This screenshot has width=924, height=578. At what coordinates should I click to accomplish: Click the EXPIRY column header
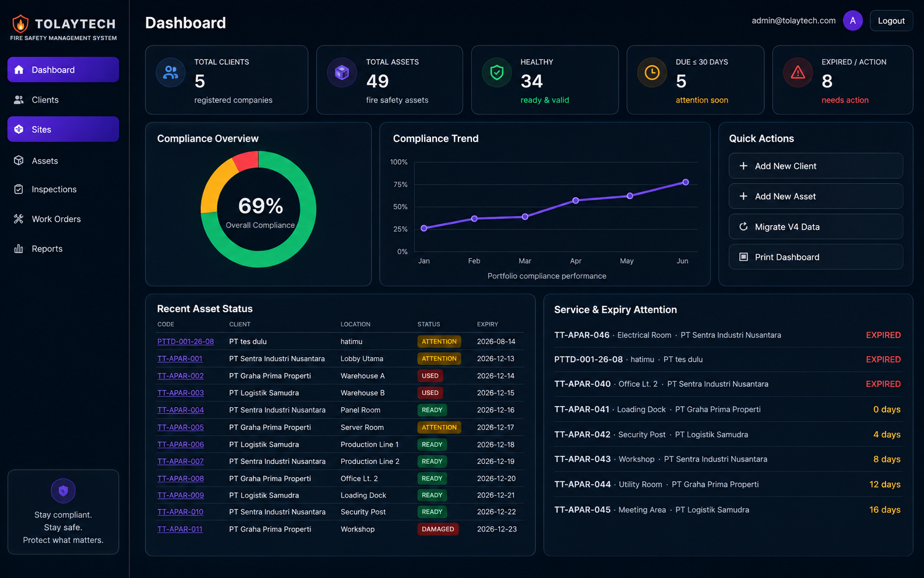[488, 325]
